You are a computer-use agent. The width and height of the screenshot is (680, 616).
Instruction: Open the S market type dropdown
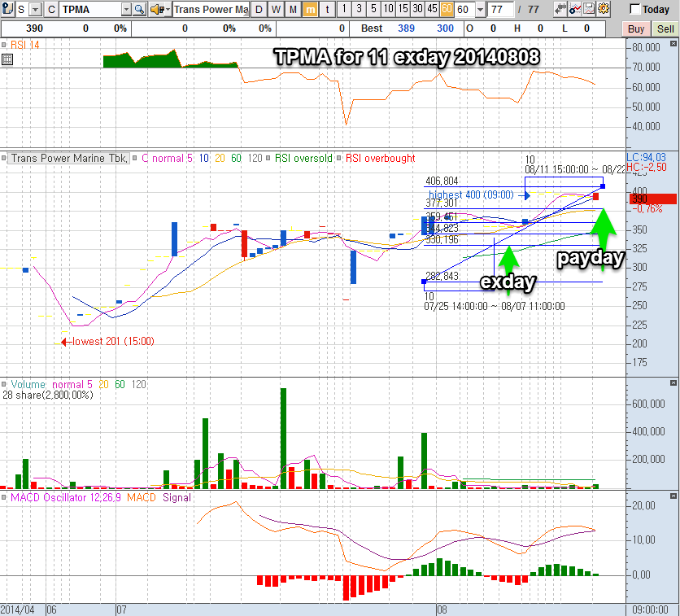(x=36, y=9)
